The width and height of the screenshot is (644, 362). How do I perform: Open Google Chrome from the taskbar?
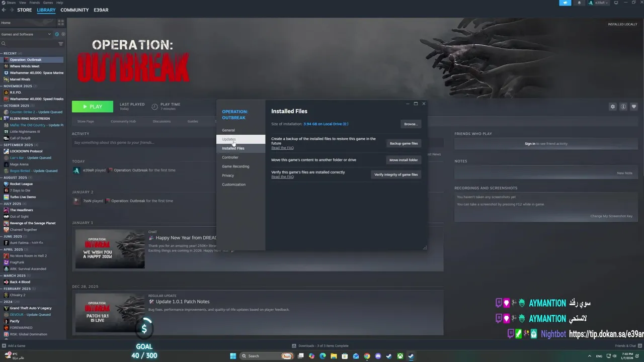pyautogui.click(x=367, y=356)
